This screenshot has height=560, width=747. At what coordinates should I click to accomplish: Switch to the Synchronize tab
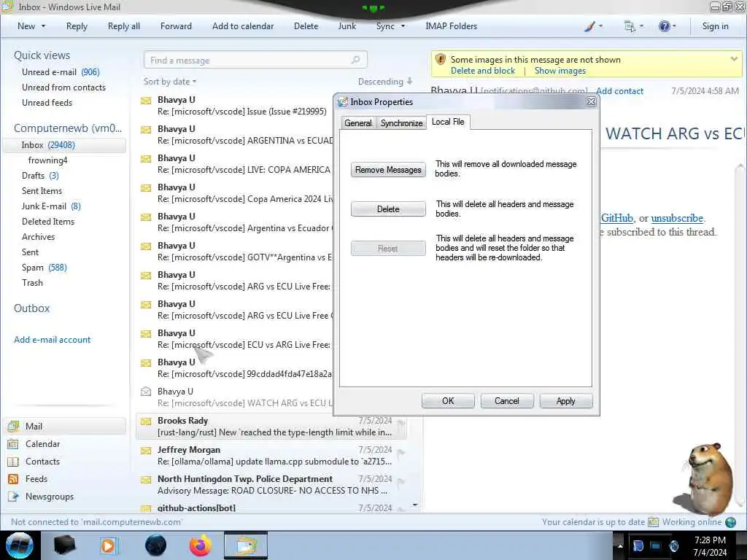click(x=401, y=122)
